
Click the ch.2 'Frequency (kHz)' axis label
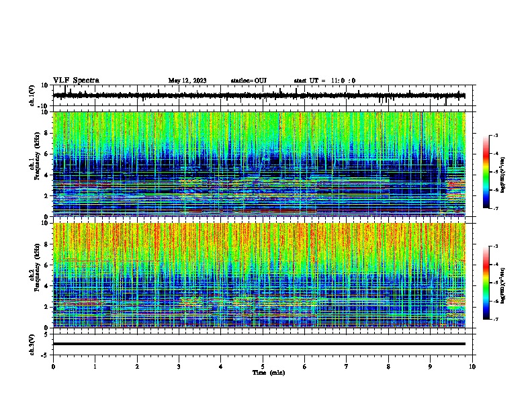[37, 267]
